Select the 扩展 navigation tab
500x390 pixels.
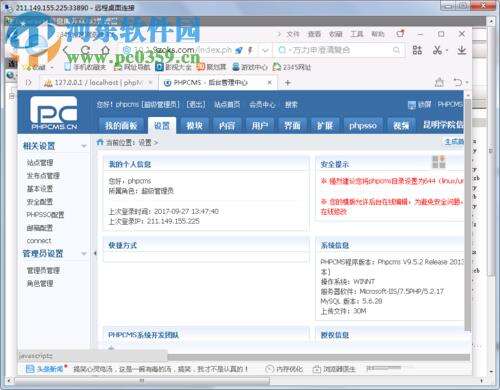(325, 125)
